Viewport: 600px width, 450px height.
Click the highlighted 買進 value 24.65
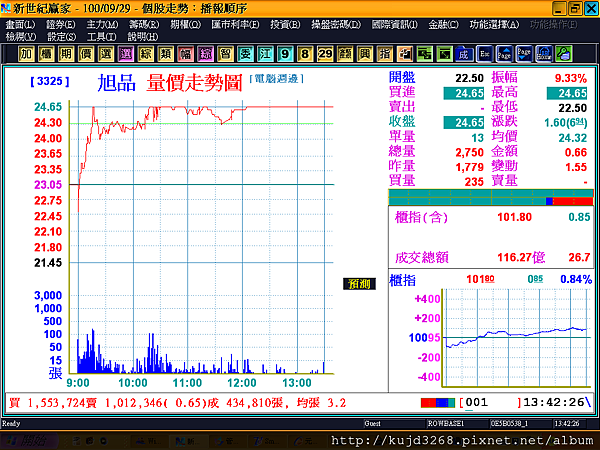pos(464,93)
